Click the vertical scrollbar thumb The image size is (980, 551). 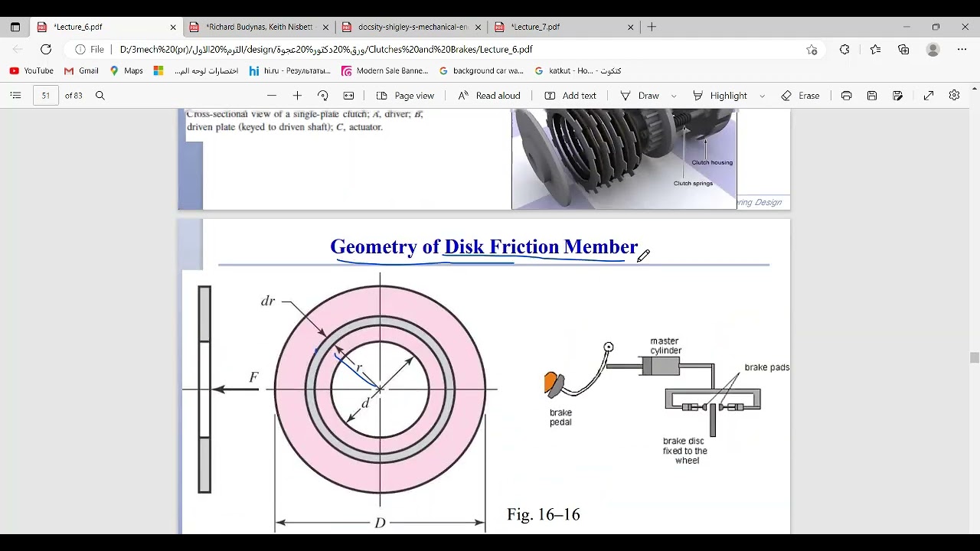coord(974,357)
